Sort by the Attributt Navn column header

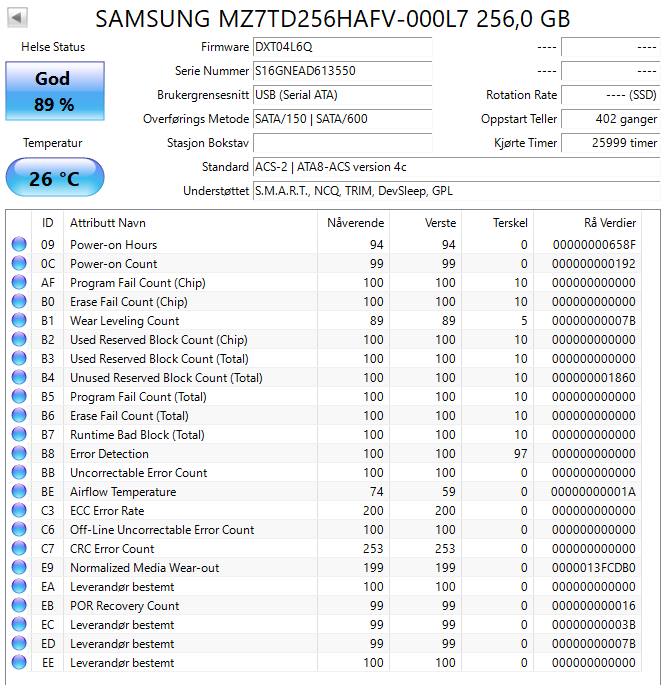[x=107, y=223]
